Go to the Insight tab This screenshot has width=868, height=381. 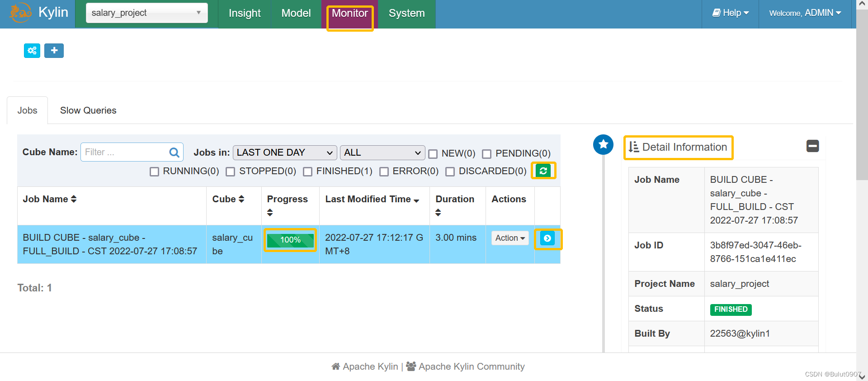click(245, 13)
